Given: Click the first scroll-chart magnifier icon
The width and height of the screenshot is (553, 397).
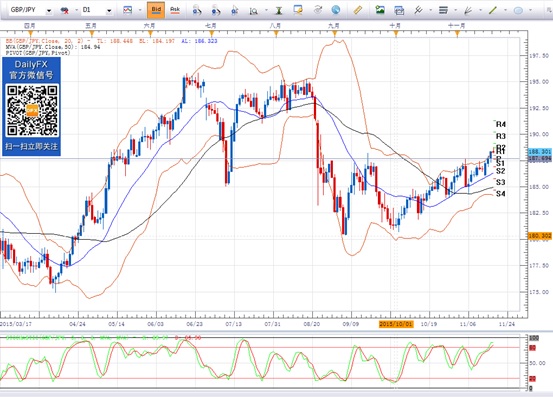Looking at the screenshot, I should [x=197, y=10].
